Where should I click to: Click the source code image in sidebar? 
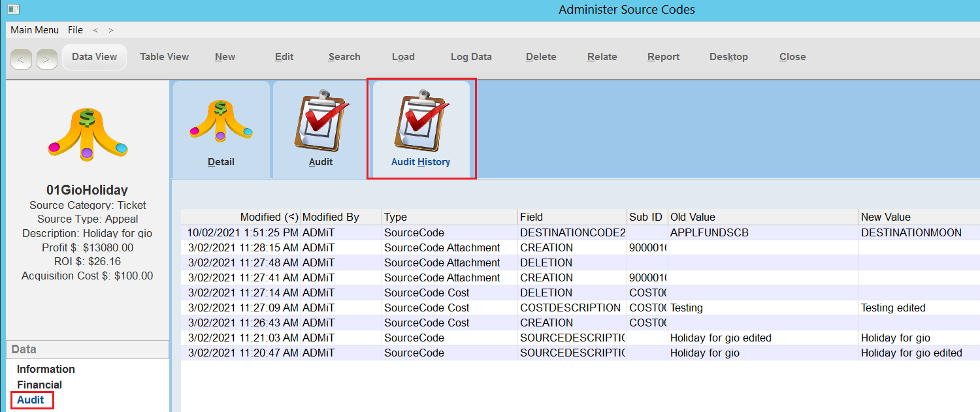point(88,134)
